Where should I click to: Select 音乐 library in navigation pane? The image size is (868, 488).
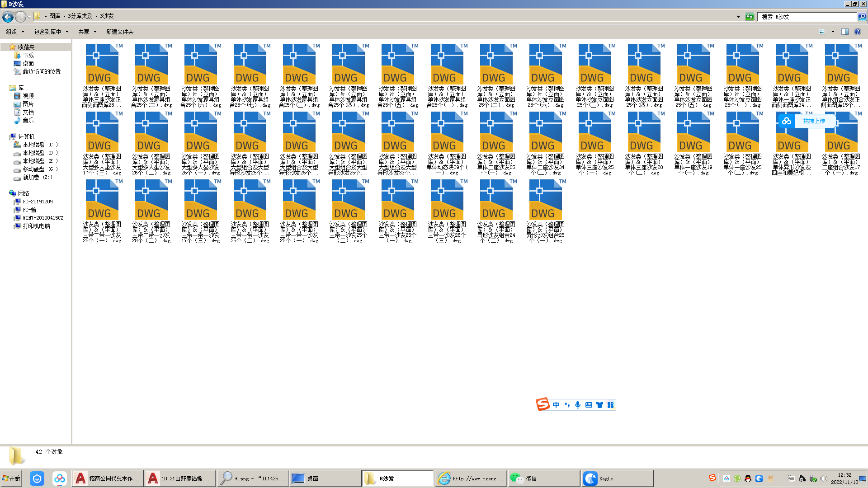coord(28,120)
